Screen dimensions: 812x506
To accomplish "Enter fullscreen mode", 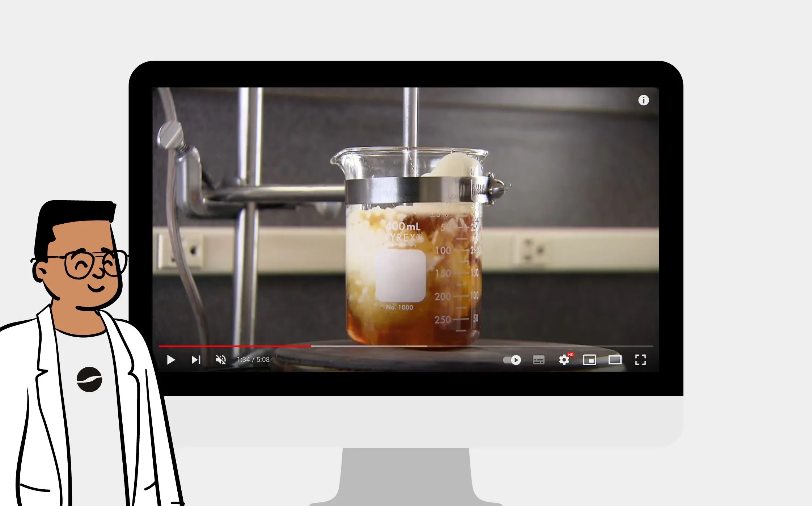I will (x=640, y=360).
